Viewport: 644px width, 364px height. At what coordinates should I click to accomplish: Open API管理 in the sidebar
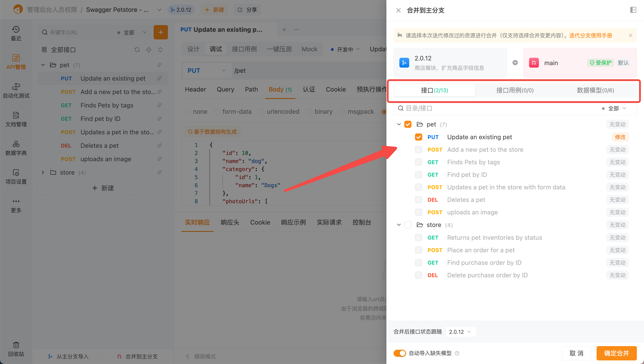pos(16,62)
